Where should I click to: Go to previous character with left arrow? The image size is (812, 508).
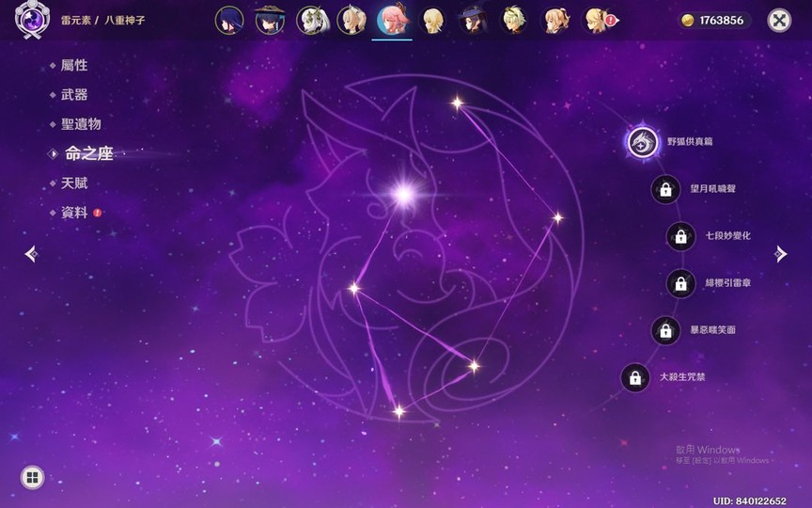(x=31, y=253)
